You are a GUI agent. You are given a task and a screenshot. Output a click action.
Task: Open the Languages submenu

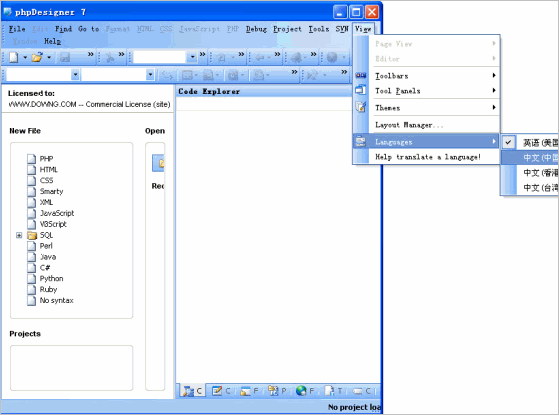click(427, 142)
